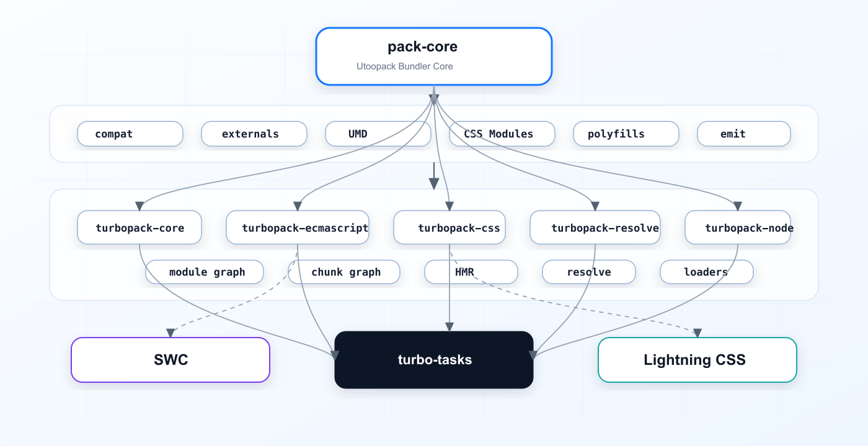The width and height of the screenshot is (868, 446).
Task: Select the turbopack-resolve node
Action: pyautogui.click(x=595, y=227)
